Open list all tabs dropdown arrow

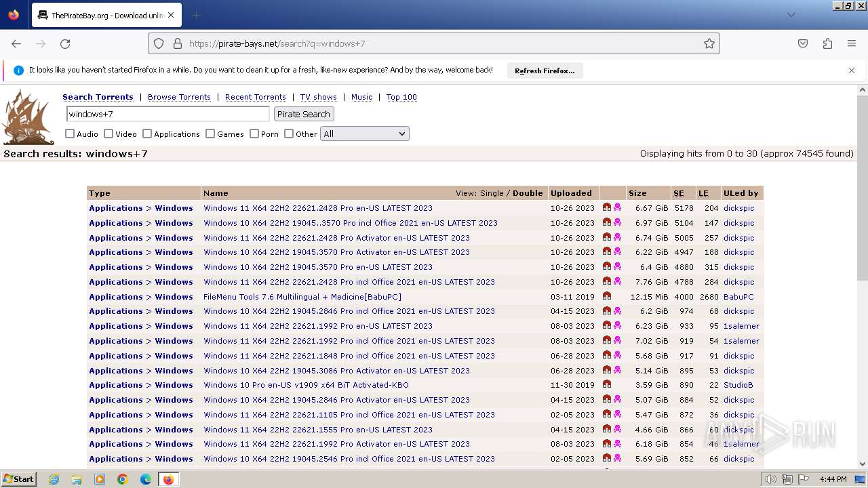[791, 15]
